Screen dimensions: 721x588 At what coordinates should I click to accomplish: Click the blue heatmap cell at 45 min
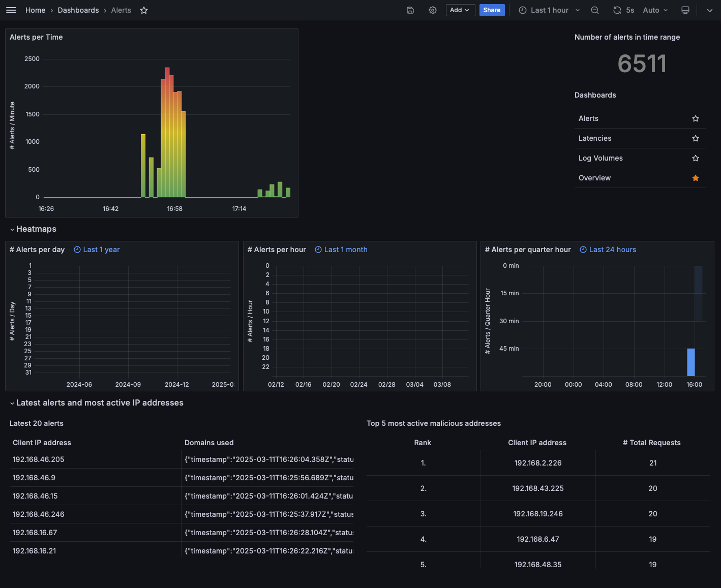(691, 362)
